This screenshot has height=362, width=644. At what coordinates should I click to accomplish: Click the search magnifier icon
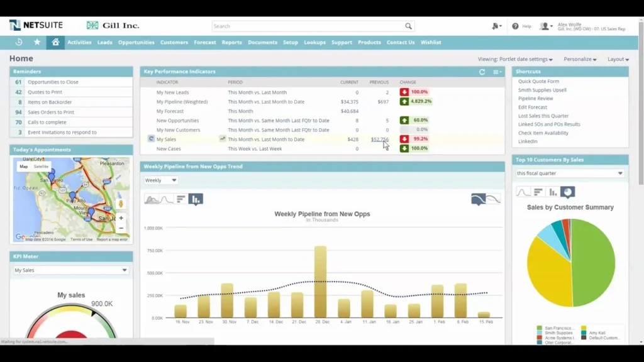(x=408, y=26)
